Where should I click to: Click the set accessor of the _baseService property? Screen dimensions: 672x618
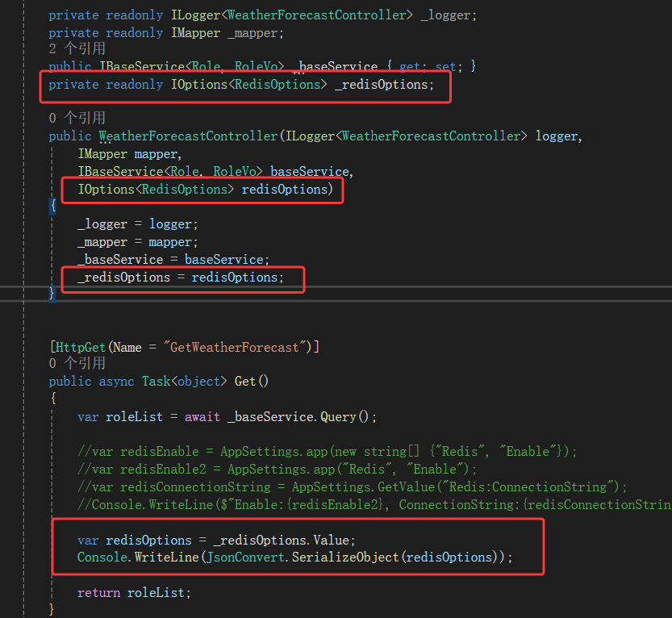pos(445,66)
